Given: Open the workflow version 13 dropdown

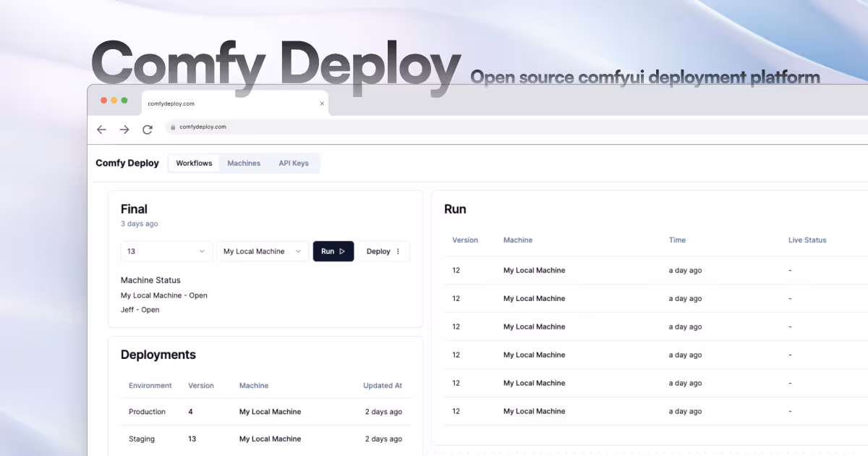Looking at the screenshot, I should click(166, 251).
